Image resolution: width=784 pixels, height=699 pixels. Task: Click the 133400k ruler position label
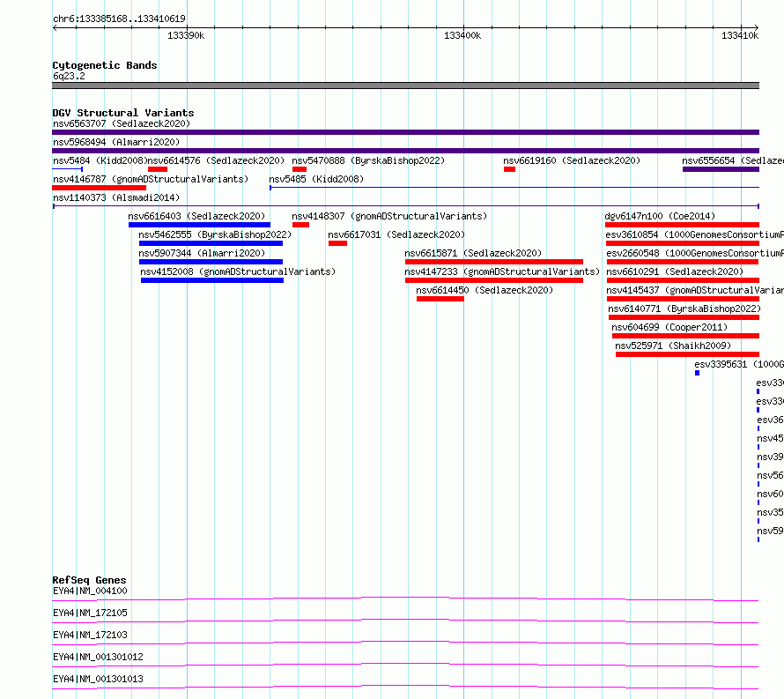462,35
